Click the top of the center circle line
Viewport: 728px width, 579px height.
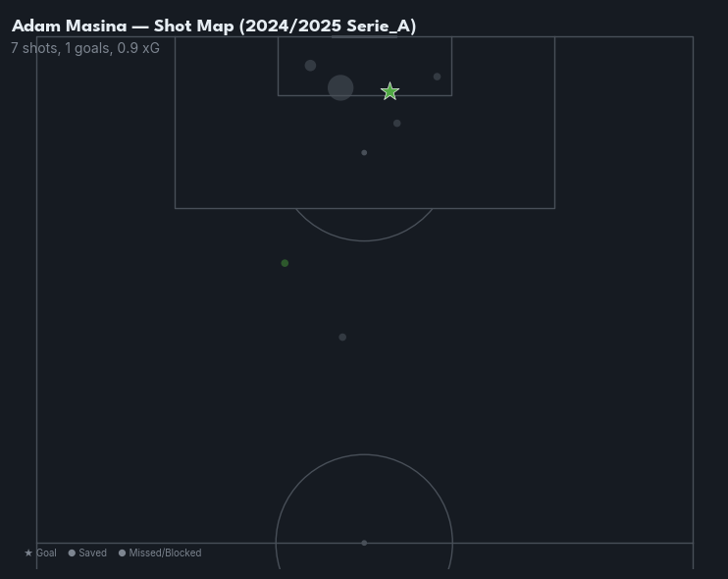tap(364, 454)
